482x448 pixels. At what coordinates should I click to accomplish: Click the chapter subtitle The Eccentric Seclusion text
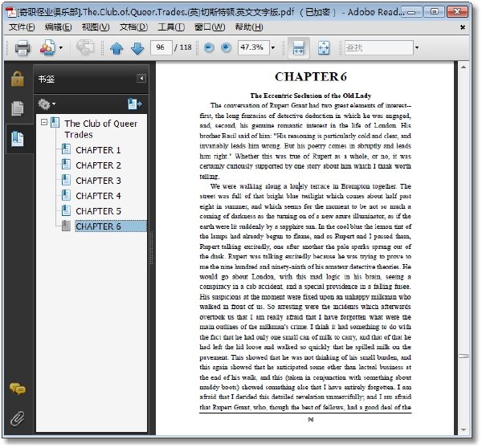click(310, 96)
